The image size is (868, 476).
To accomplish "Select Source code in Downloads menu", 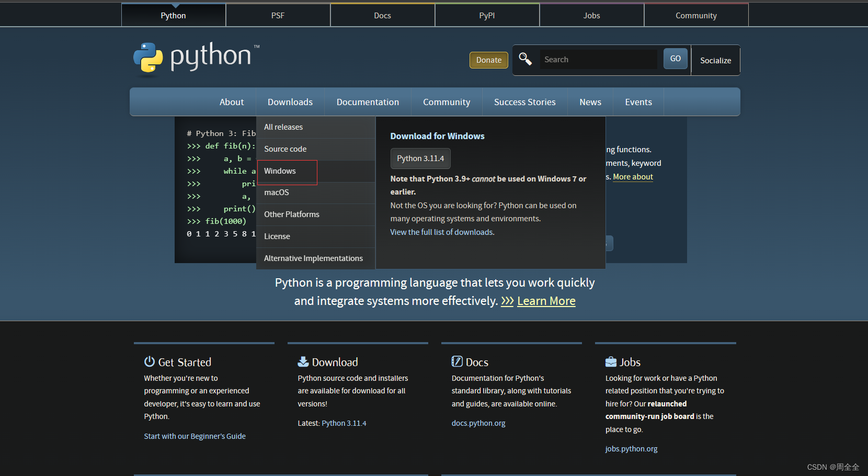I will (x=316, y=149).
